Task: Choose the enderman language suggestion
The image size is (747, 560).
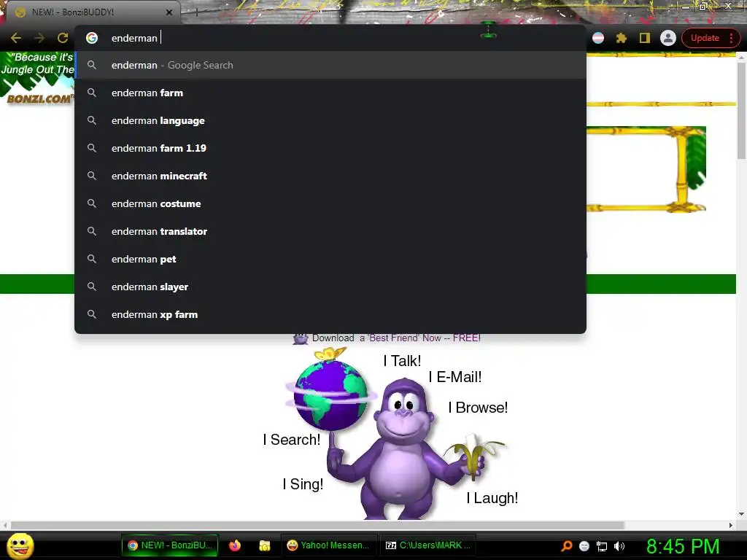Action: [x=330, y=120]
